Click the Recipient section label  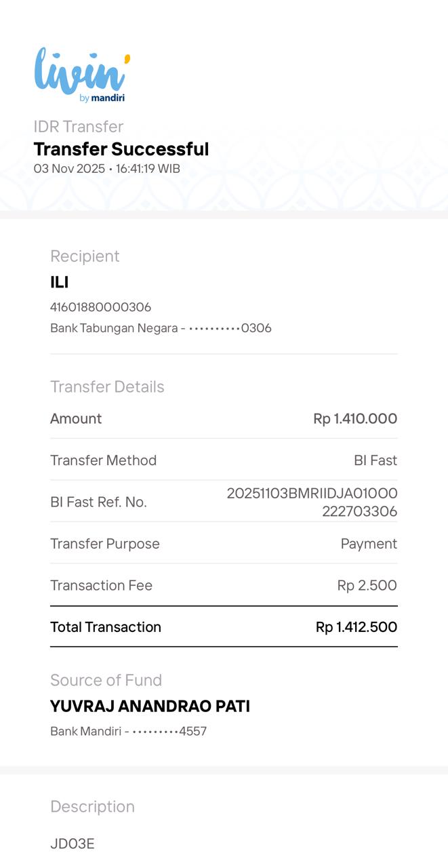pyautogui.click(x=85, y=256)
